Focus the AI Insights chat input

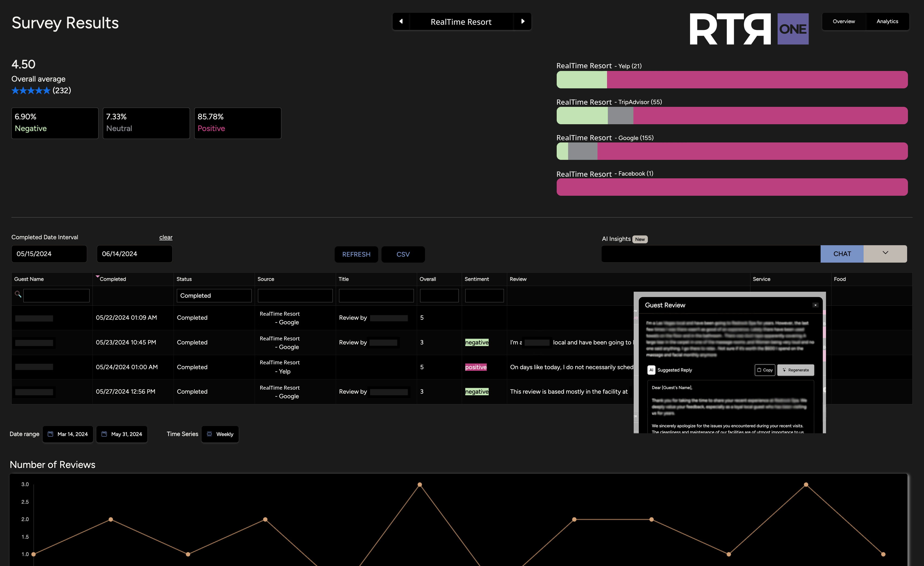(x=711, y=254)
